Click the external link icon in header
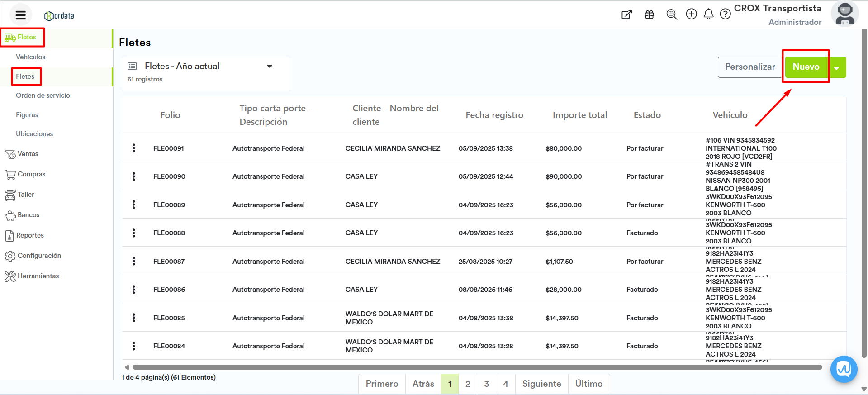This screenshot has height=395, width=868. pos(626,14)
